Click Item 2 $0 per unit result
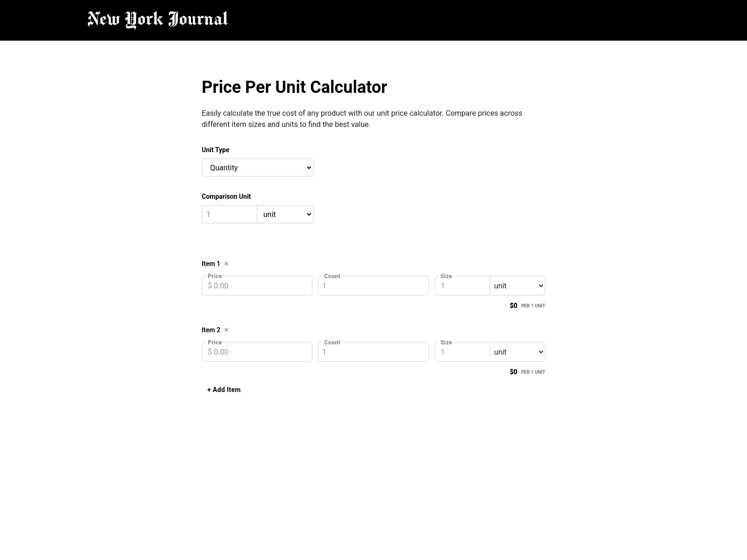The width and height of the screenshot is (747, 560). (x=528, y=372)
